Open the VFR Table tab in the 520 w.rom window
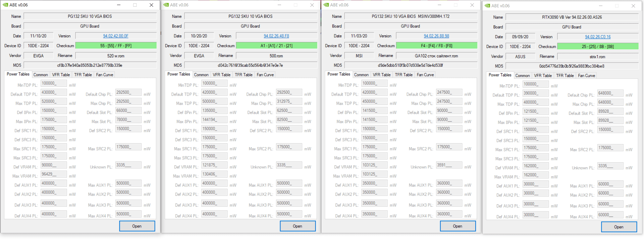Viewport: 644px width, 239px height. click(x=61, y=75)
